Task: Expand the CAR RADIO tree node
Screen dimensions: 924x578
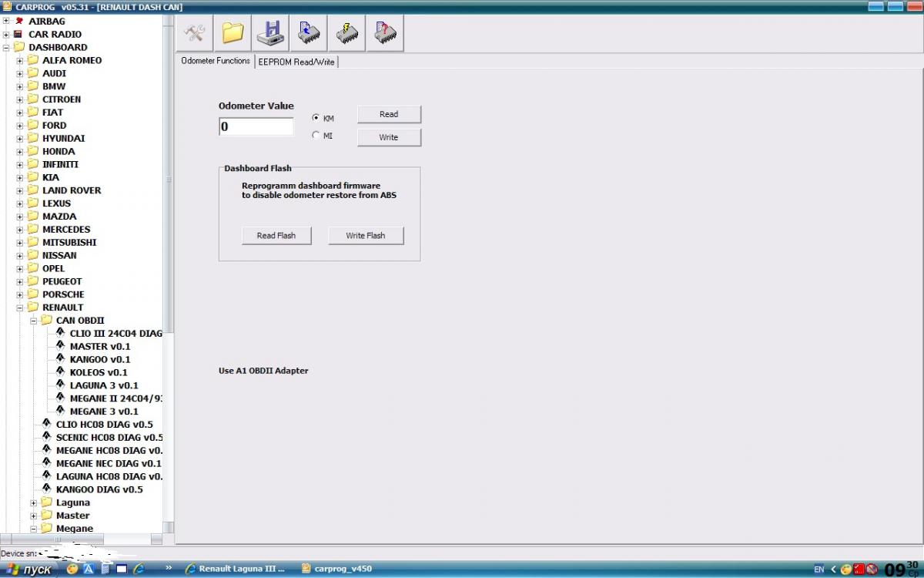Action: 6,34
